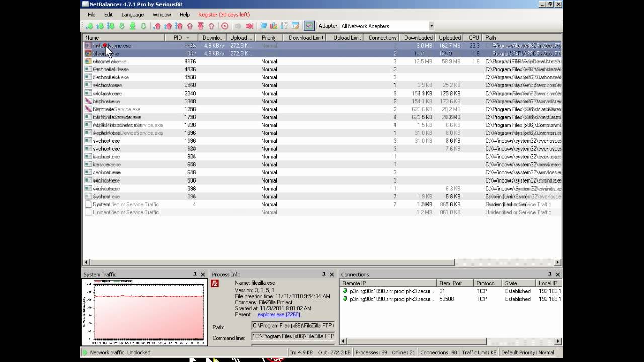Click the 58.9 MB uploaded value

451,61
